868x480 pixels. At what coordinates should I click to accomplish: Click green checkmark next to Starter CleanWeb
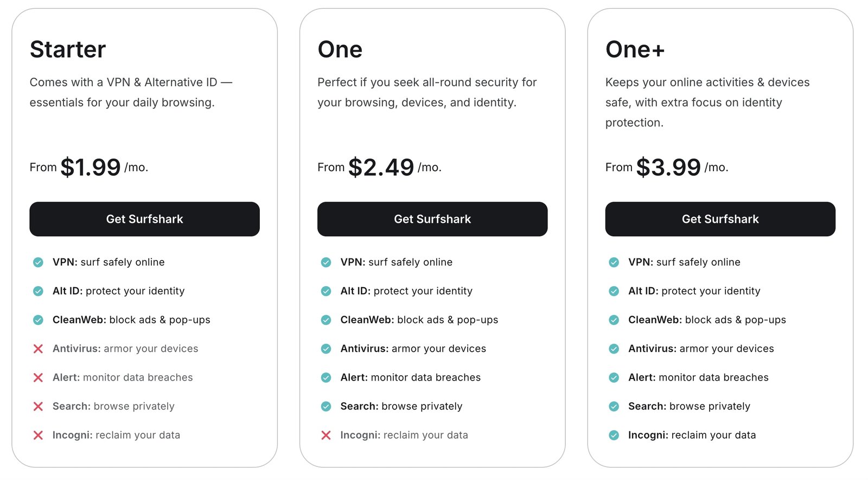click(x=38, y=320)
